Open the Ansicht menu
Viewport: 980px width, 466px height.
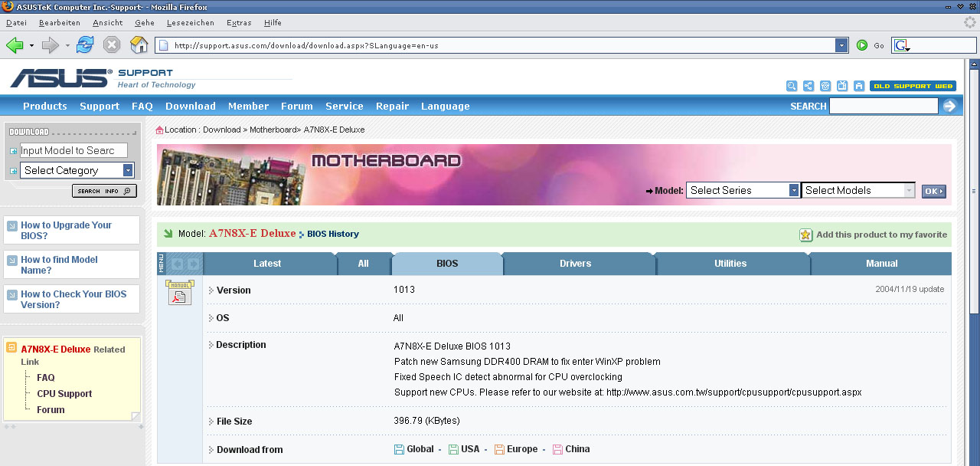[x=108, y=23]
